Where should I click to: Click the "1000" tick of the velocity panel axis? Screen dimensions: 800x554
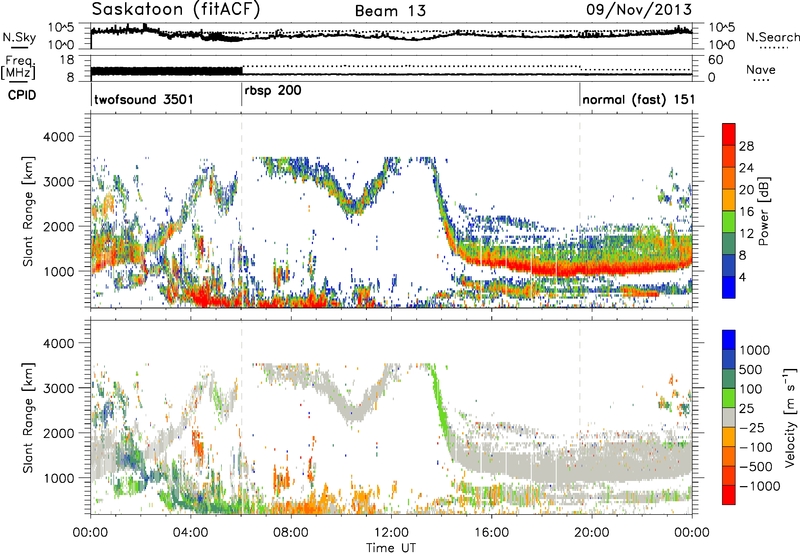(58, 478)
